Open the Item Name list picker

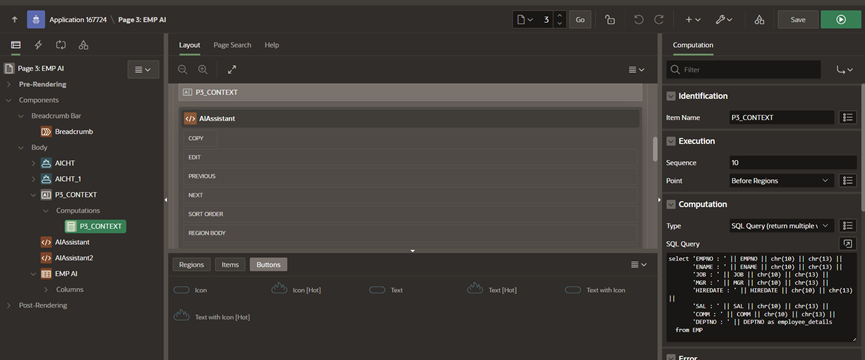point(847,117)
